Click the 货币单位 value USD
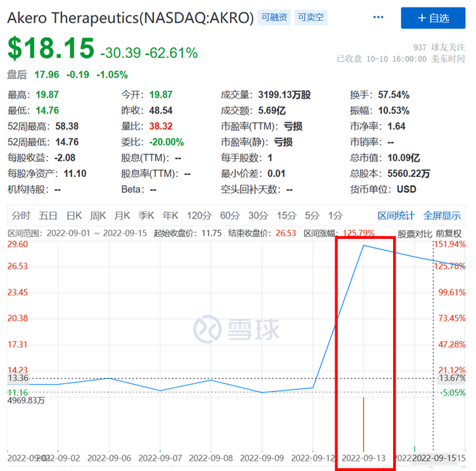Image resolution: width=476 pixels, height=471 pixels. 407,190
